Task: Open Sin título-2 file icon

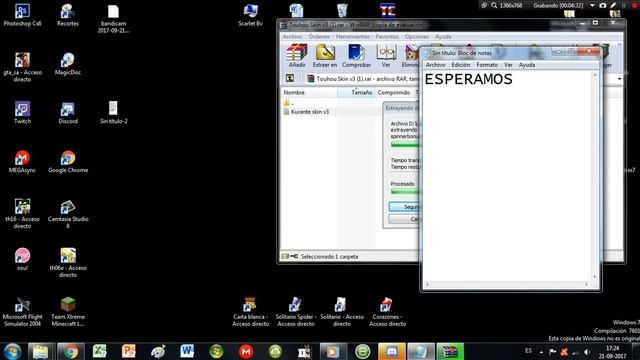Action: click(x=113, y=113)
